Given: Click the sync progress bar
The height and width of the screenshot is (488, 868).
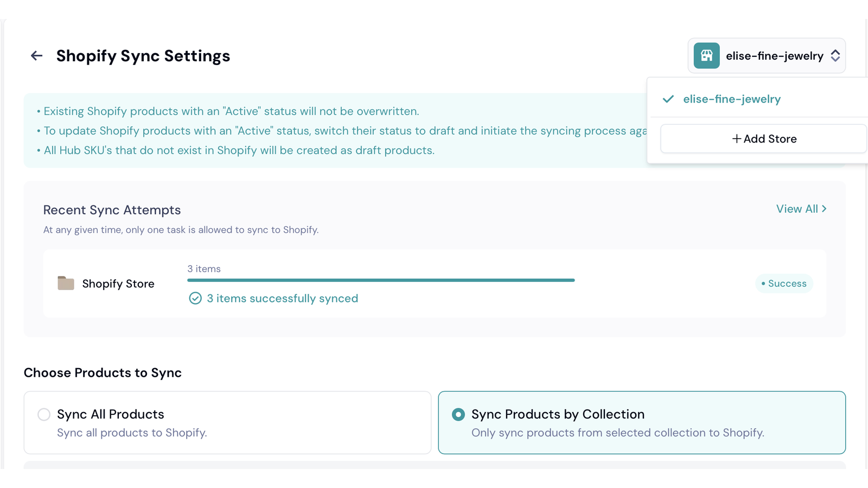Looking at the screenshot, I should (x=381, y=280).
